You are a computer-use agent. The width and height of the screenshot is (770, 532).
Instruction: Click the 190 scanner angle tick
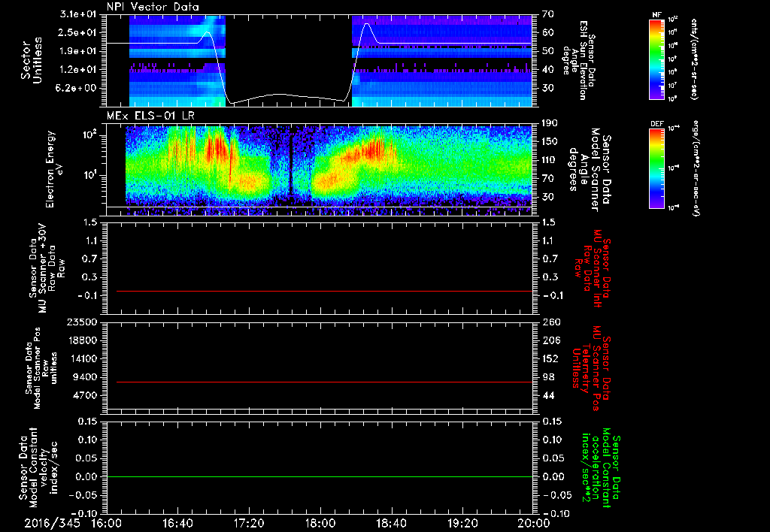(550, 123)
